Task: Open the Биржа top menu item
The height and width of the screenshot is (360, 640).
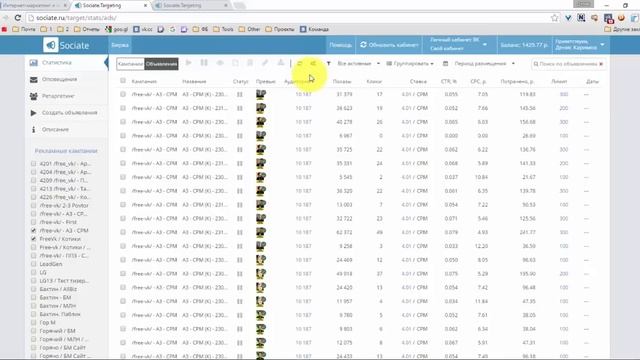Action: pyautogui.click(x=120, y=45)
